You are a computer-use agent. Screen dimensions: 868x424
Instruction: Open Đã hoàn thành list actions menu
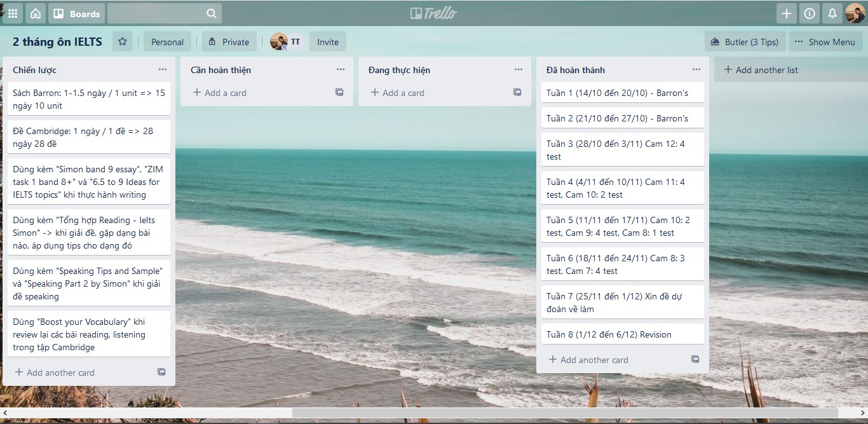(696, 70)
